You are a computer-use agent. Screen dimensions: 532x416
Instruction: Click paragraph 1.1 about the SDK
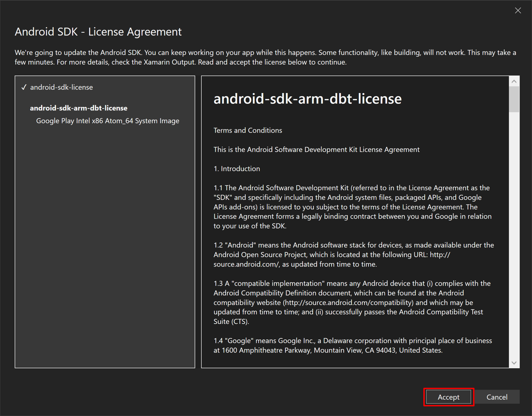[x=352, y=207]
